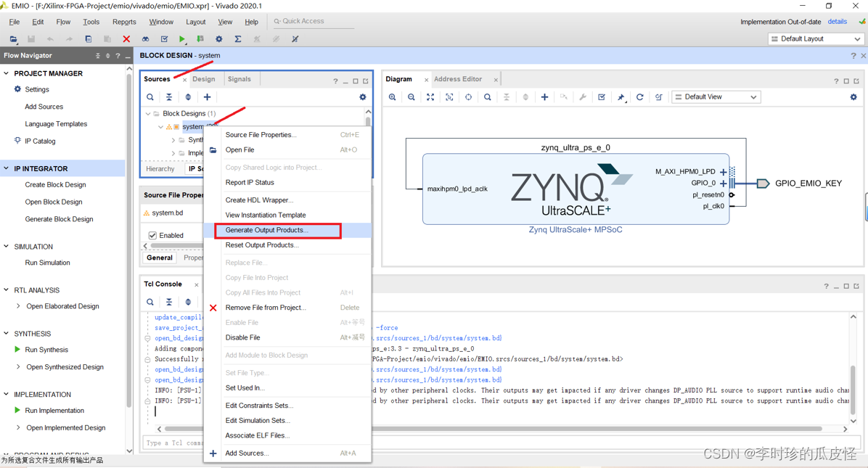Image resolution: width=868 pixels, height=468 pixels.
Task: Select the Zynq UltraScale+ MPSoC block
Action: pos(576,189)
